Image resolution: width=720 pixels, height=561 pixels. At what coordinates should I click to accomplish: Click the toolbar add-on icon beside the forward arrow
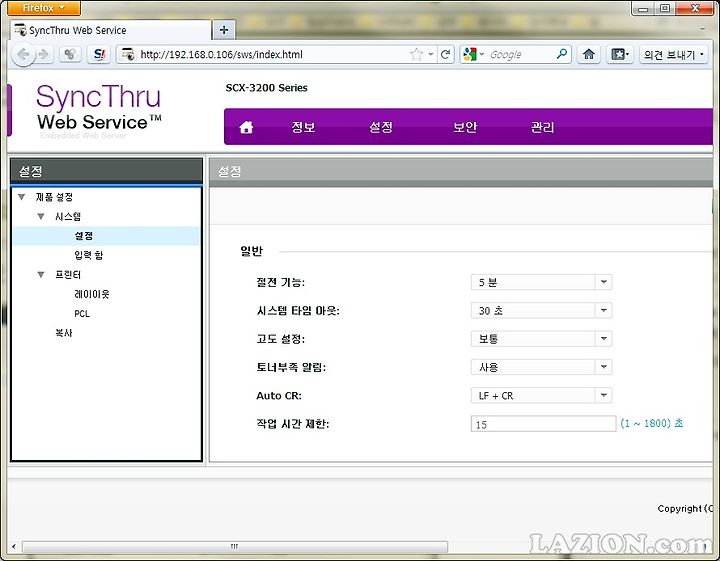point(70,55)
